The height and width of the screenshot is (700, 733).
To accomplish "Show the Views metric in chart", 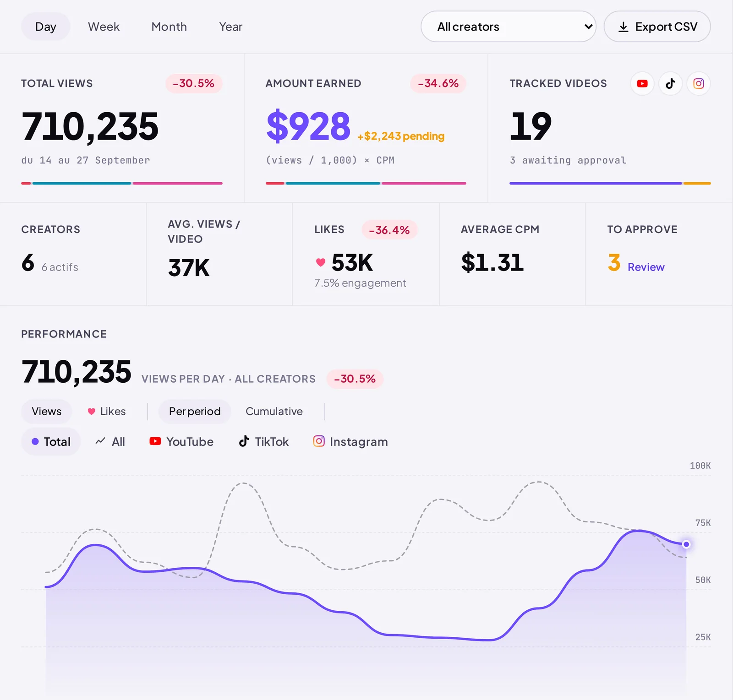I will click(x=47, y=411).
